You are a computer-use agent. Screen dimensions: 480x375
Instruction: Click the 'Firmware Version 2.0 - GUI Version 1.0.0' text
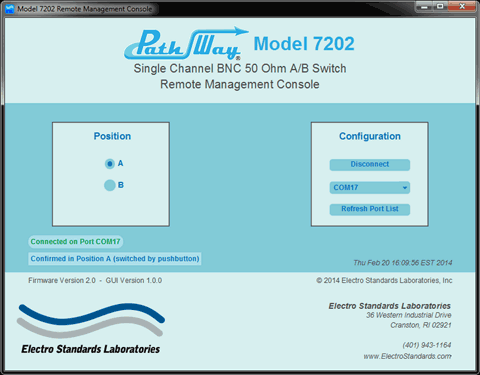[95, 280]
